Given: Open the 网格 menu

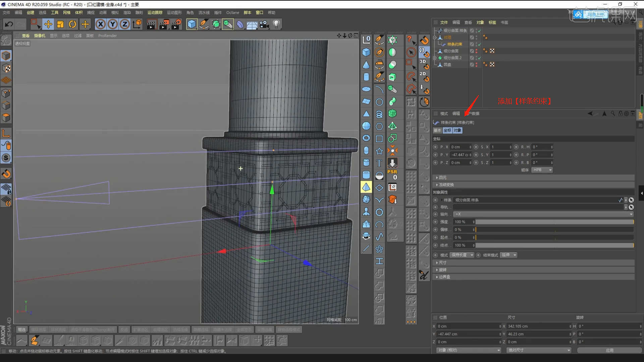Looking at the screenshot, I should click(x=67, y=12).
